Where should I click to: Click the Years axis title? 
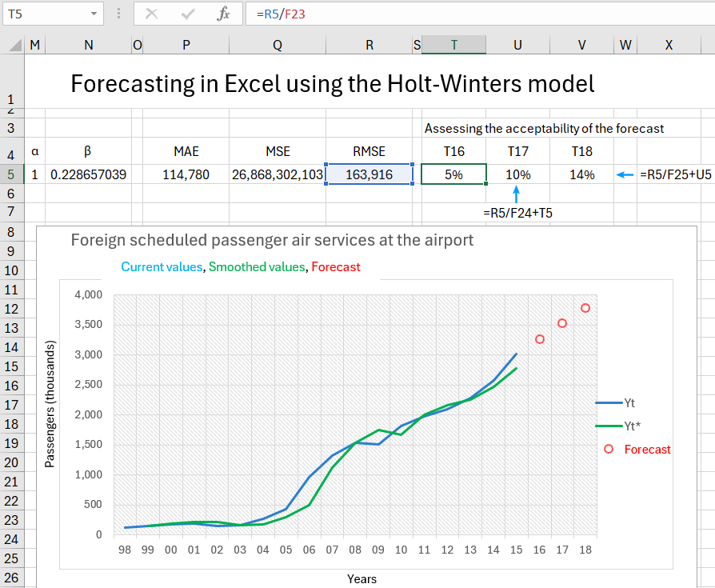point(361,578)
